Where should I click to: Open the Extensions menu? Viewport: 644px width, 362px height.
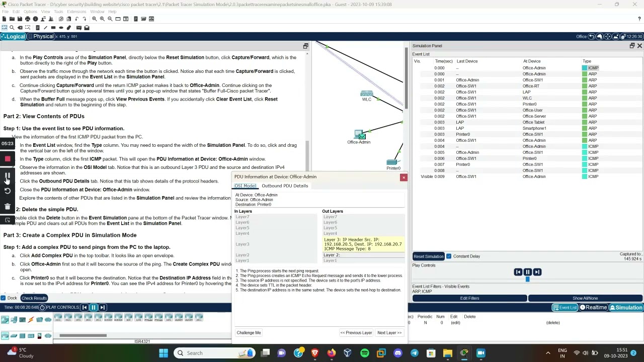[76, 12]
